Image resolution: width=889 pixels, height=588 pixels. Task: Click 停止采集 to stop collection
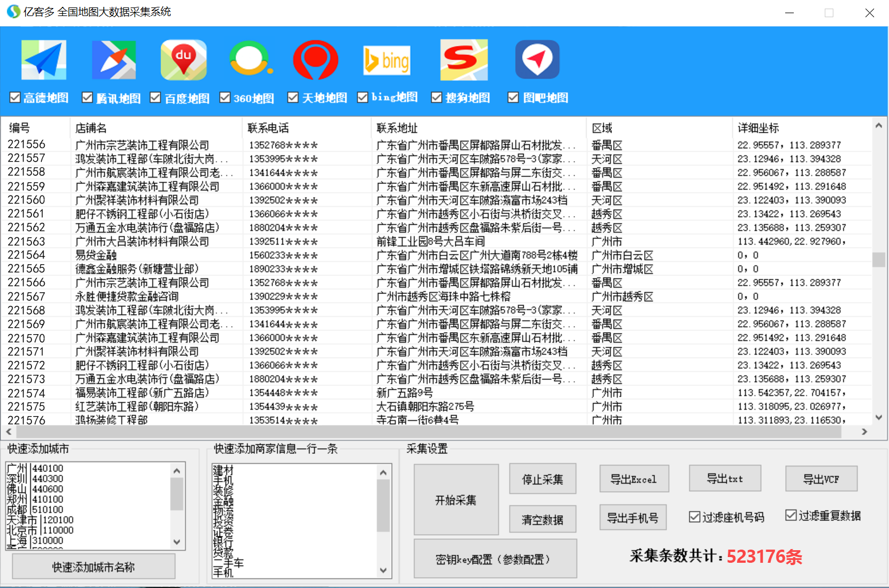pyautogui.click(x=542, y=479)
